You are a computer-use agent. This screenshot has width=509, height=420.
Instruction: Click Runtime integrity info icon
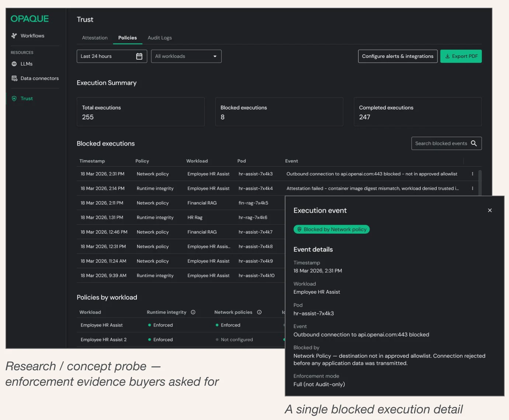193,312
